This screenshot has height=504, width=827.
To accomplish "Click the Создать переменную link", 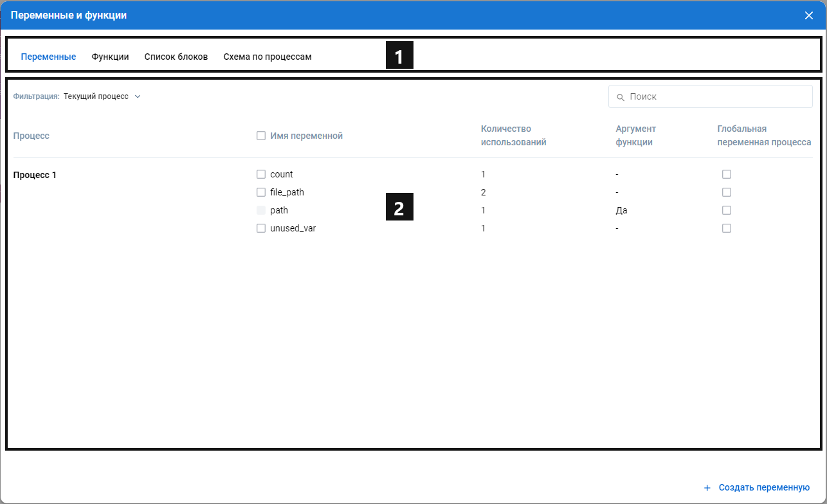I will tap(764, 488).
